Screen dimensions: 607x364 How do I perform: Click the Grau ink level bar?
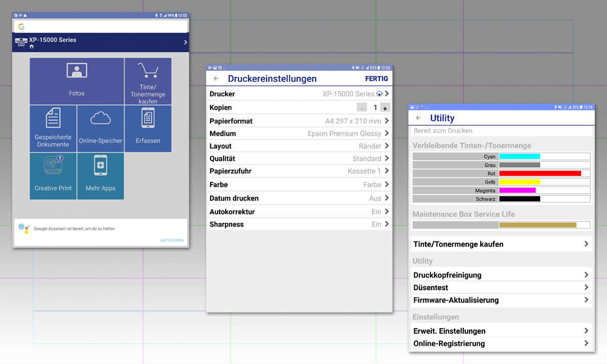point(545,165)
